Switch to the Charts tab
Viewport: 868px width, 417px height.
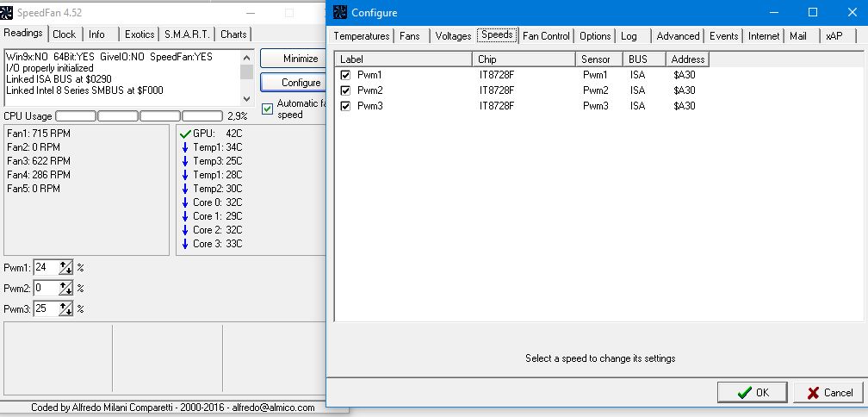(233, 34)
